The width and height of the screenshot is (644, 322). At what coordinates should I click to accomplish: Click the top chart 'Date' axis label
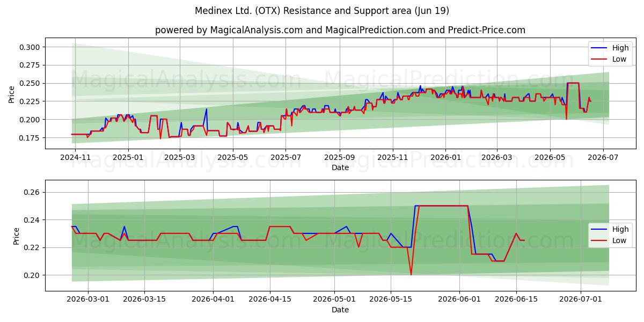tap(340, 167)
